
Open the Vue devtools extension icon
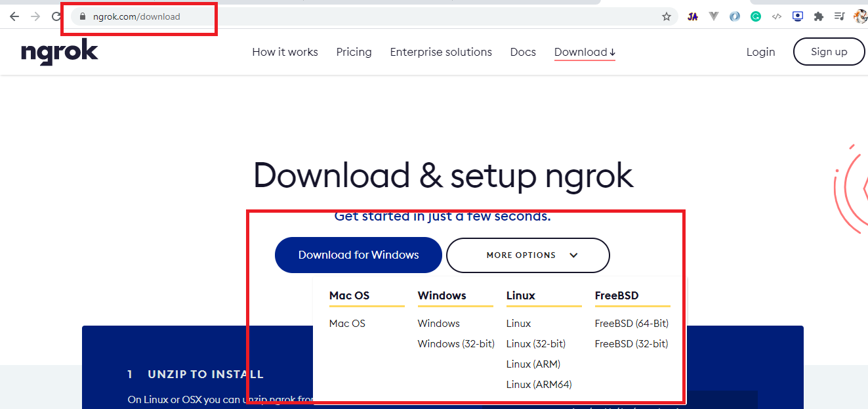pos(714,16)
